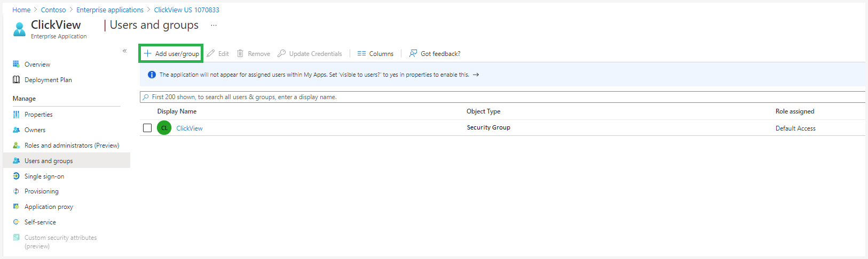
Task: Click the Deployment Plan book icon
Action: pyautogui.click(x=16, y=79)
